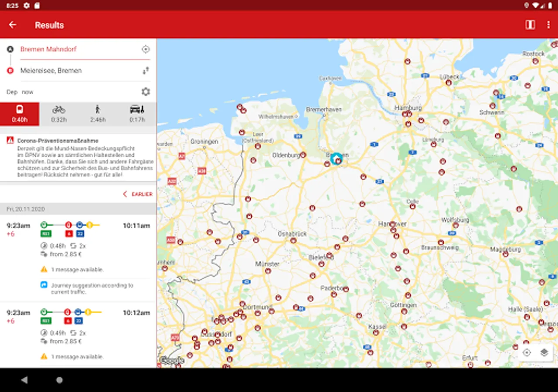
Task: Tap red tram icon in 10:12am journey
Action: pos(68,312)
